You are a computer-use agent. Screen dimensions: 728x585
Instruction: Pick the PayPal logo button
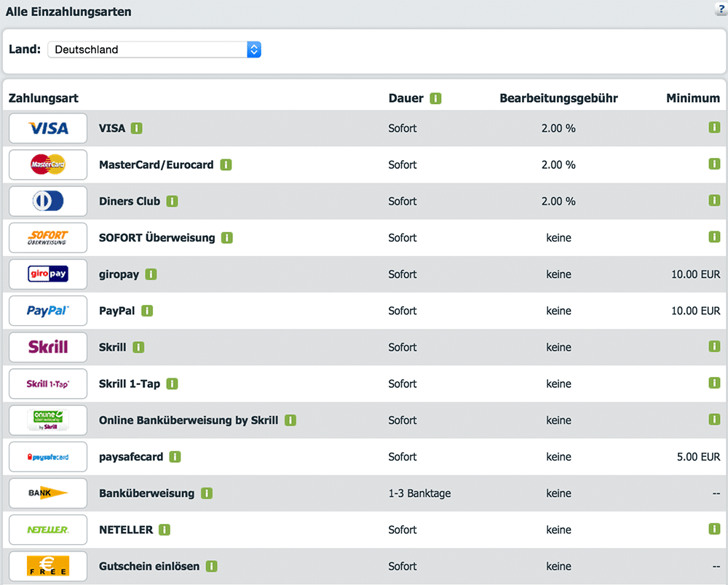48,311
